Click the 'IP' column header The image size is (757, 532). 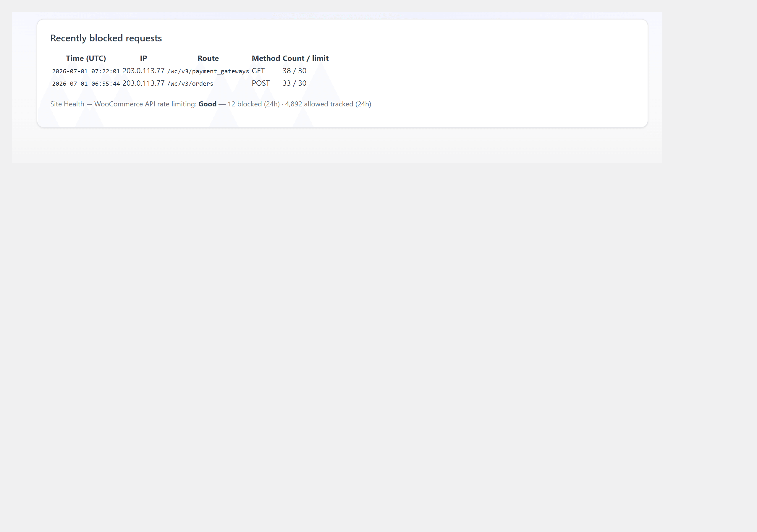143,58
